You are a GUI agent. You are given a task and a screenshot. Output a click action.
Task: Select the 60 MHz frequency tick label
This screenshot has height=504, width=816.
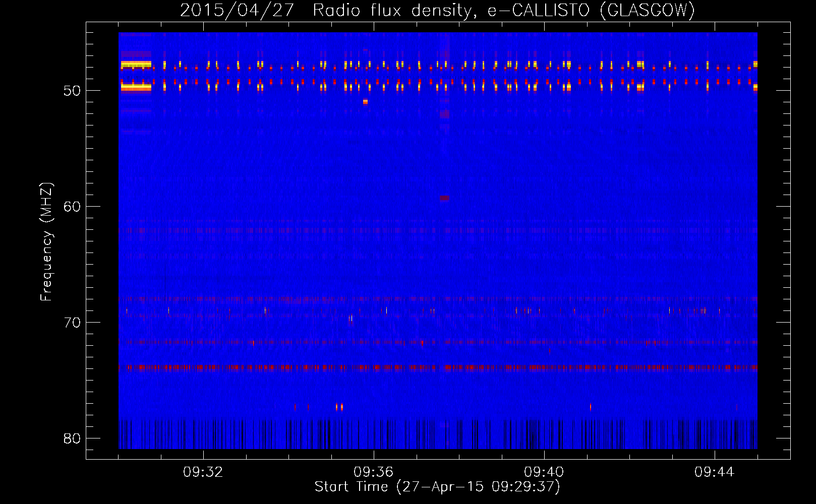[72, 207]
